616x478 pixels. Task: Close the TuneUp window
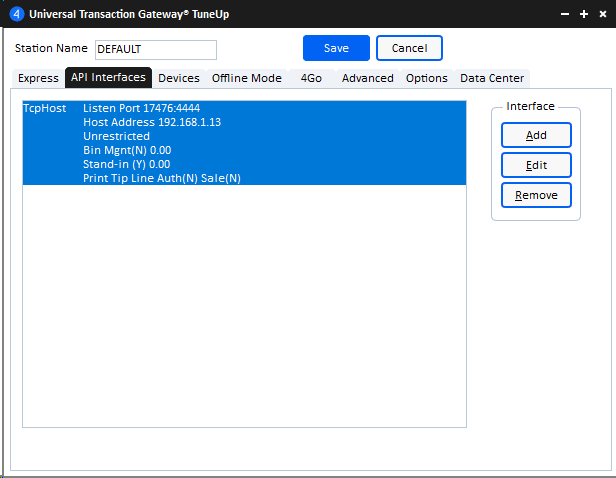tap(603, 14)
